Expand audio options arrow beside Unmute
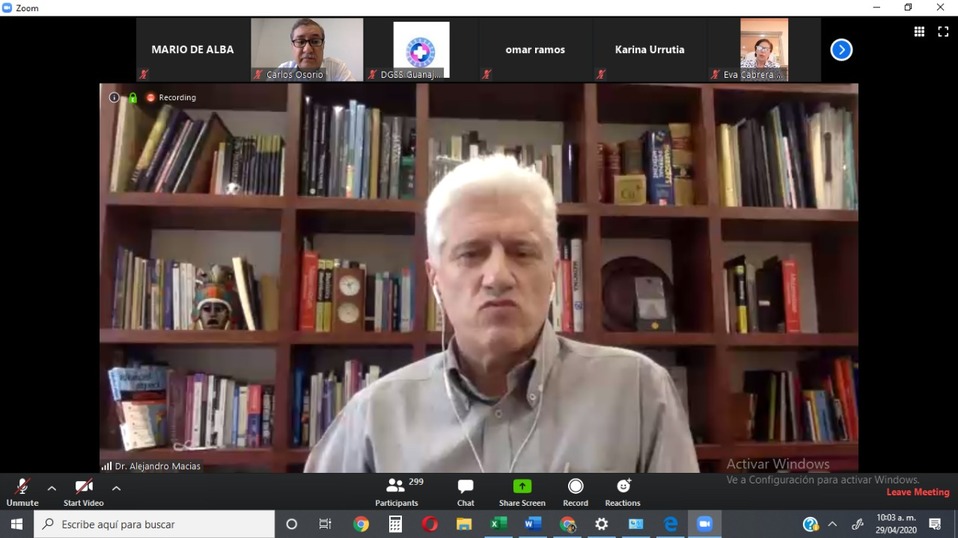 coord(52,489)
